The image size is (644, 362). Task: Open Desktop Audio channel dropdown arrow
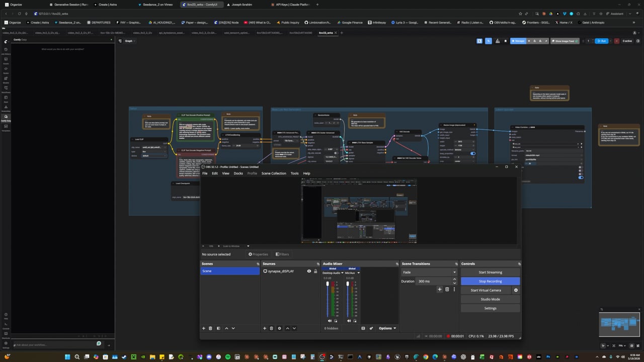click(x=343, y=273)
